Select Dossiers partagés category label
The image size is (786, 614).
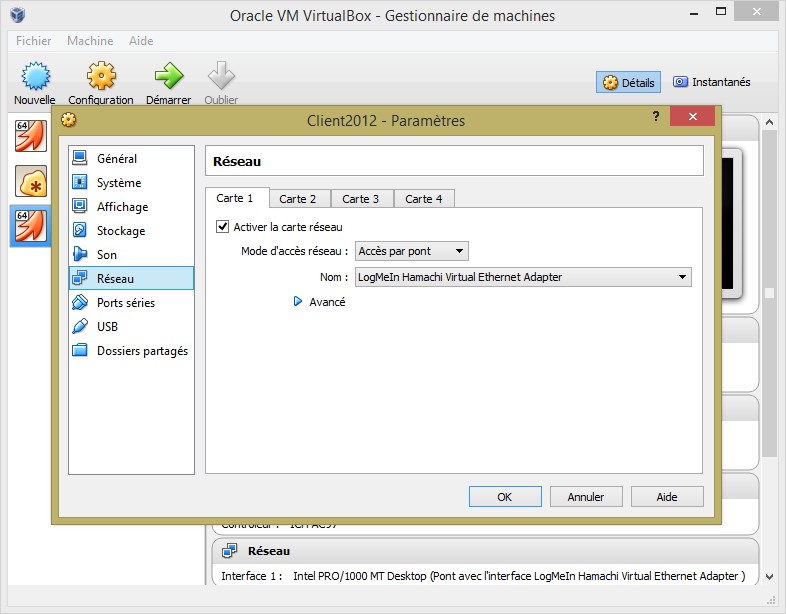[x=142, y=351]
